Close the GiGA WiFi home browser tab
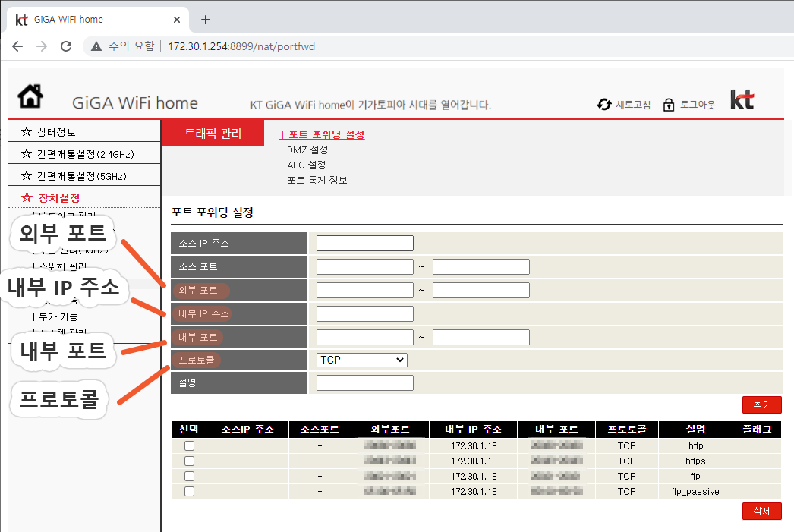 tap(177, 20)
